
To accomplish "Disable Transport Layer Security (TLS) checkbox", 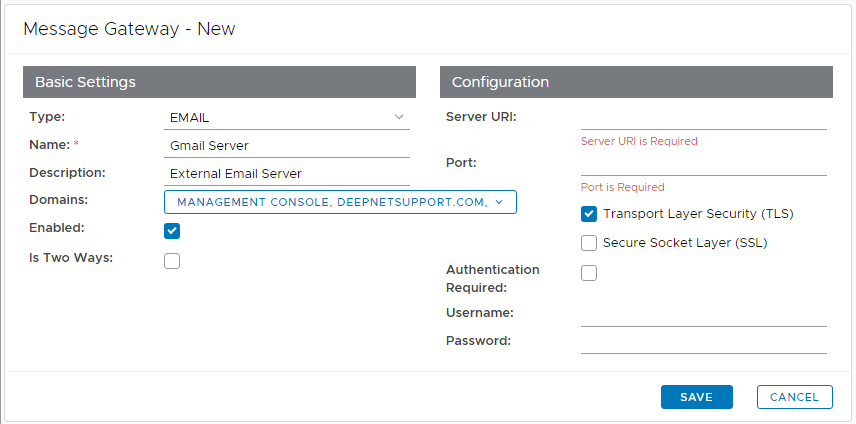I will 589,214.
